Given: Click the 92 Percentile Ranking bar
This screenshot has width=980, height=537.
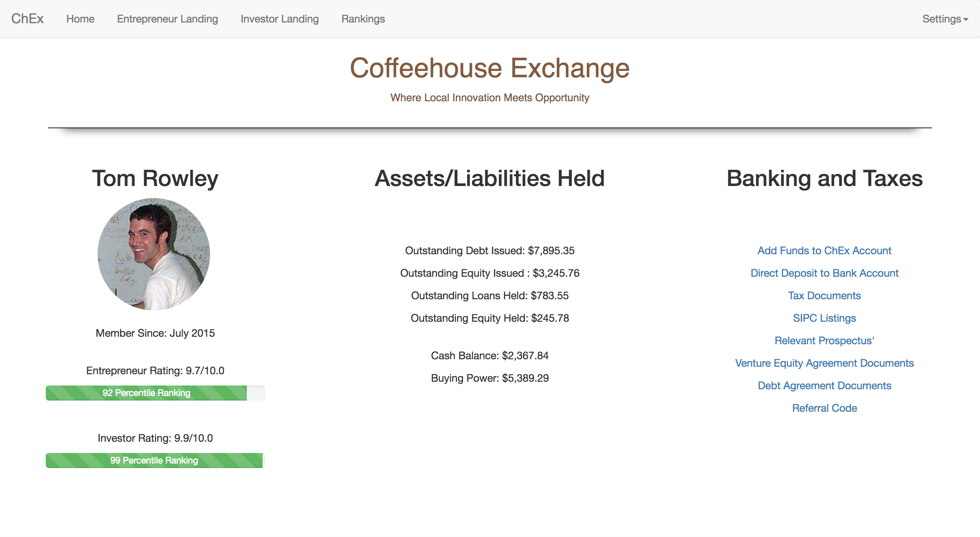Looking at the screenshot, I should tap(146, 393).
